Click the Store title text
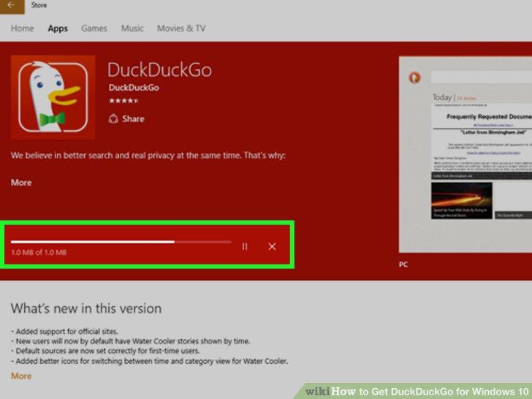 (39, 5)
